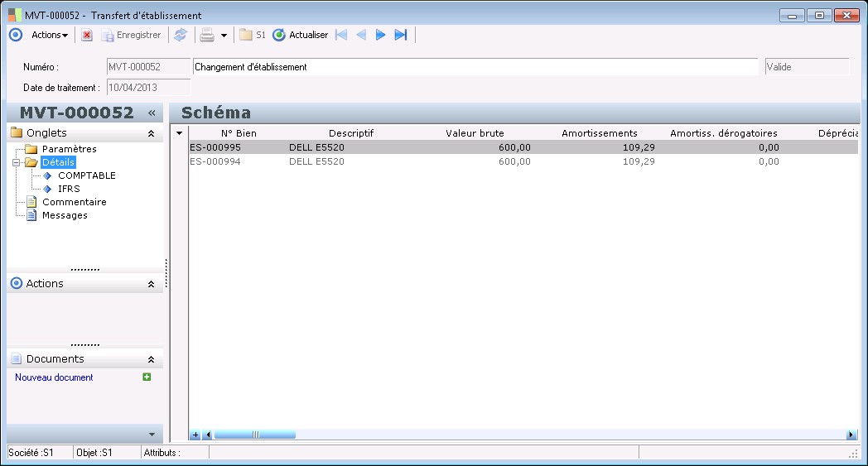Click the Messages document icon
This screenshot has height=466, width=868.
31,215
